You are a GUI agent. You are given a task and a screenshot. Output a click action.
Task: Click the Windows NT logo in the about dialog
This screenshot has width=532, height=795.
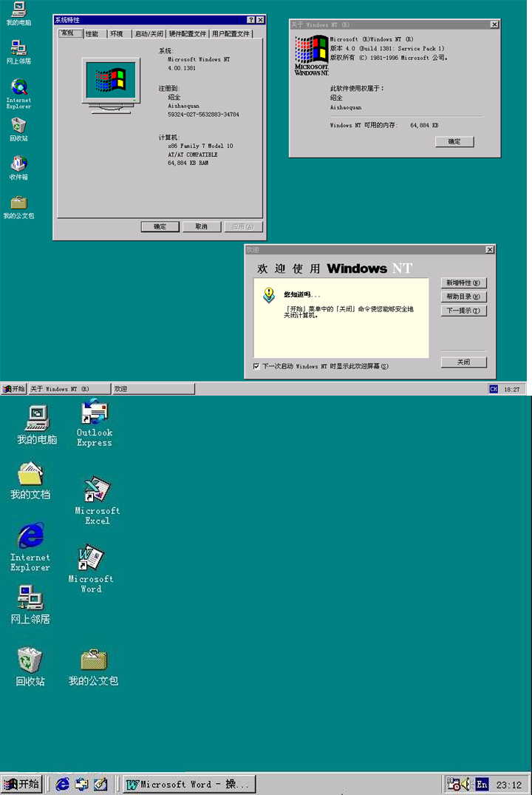(312, 55)
